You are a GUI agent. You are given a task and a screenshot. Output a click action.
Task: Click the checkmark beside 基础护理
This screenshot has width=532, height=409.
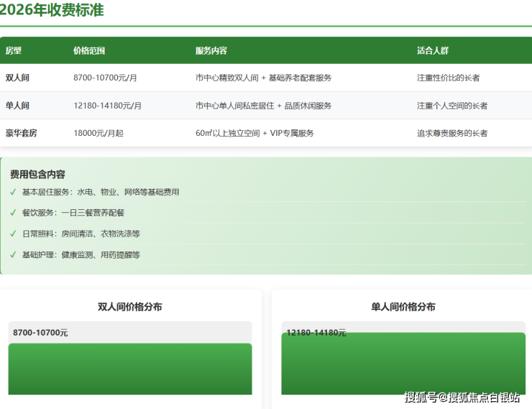(13, 254)
